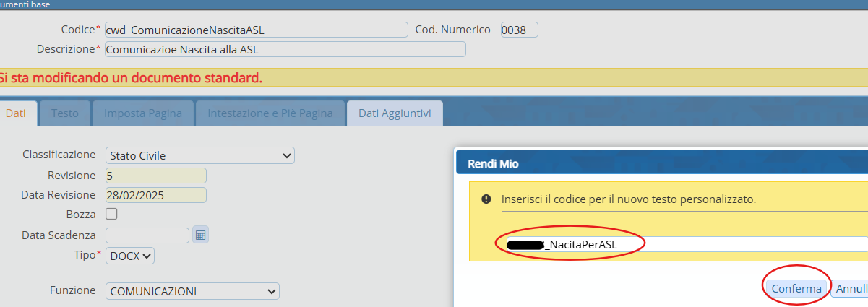Expand the Funzione COMUNICAZIONI dropdown
868x307 pixels.
pyautogui.click(x=192, y=291)
